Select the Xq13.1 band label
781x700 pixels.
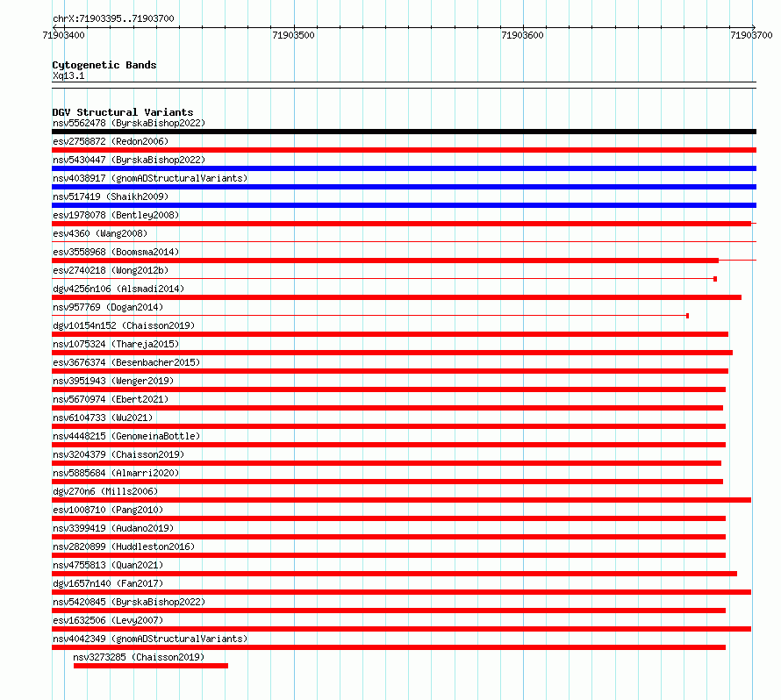(68, 75)
